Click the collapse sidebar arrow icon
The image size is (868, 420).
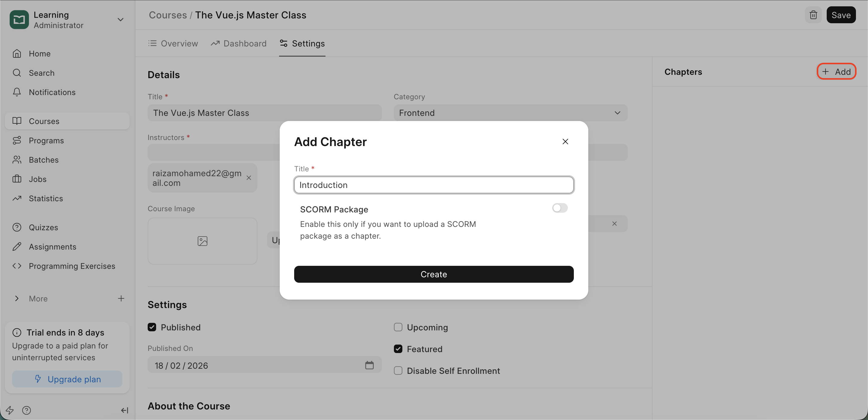pyautogui.click(x=124, y=410)
